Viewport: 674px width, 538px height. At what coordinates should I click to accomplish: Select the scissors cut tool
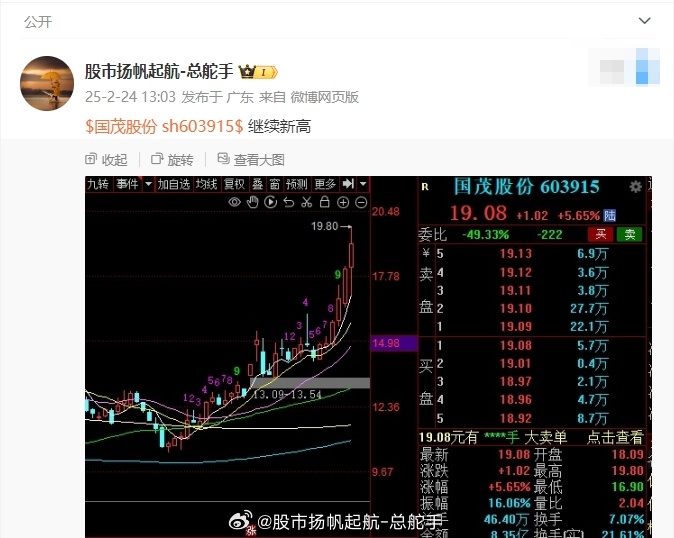[306, 202]
